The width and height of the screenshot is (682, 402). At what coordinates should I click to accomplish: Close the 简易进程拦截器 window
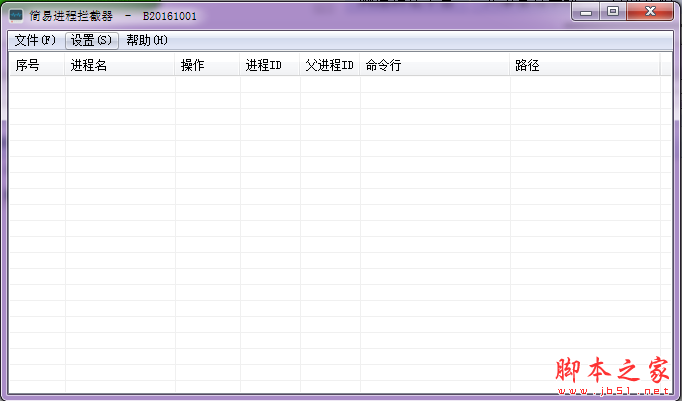point(650,12)
